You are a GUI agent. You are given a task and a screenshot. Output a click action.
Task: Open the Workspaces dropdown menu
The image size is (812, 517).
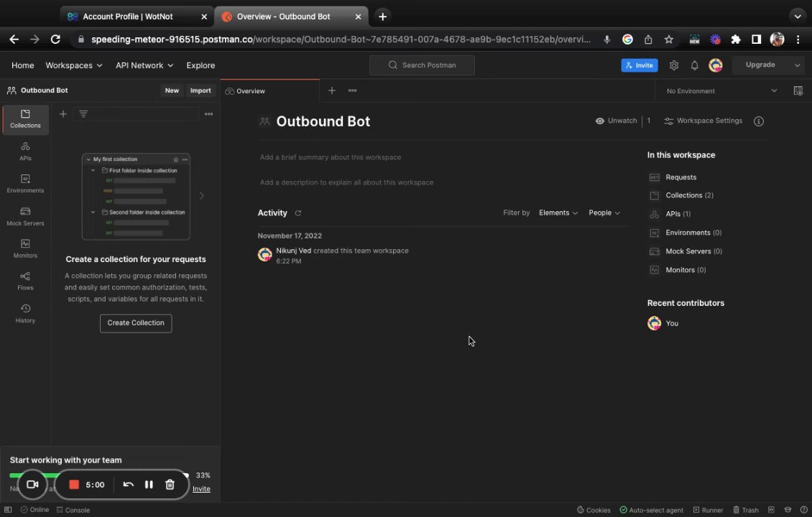click(74, 65)
